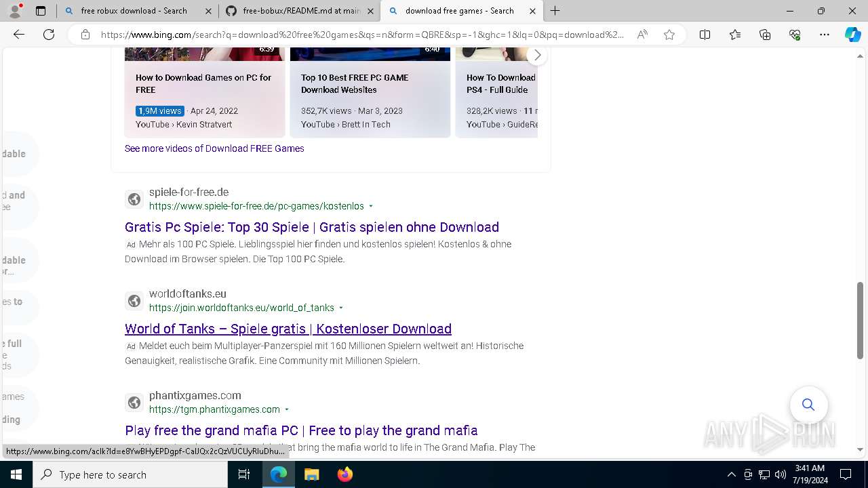Expand join.worldoftanks.eu URL dropdown arrow

[x=341, y=308]
